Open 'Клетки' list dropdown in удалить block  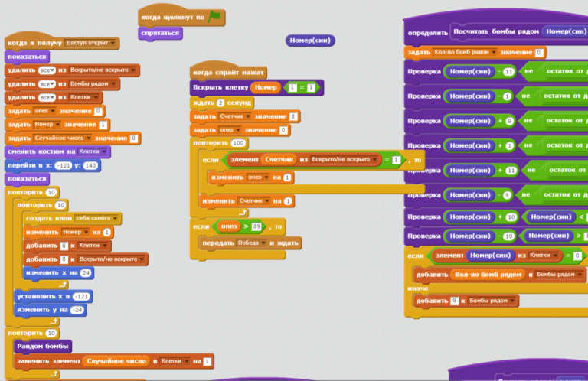click(x=96, y=97)
